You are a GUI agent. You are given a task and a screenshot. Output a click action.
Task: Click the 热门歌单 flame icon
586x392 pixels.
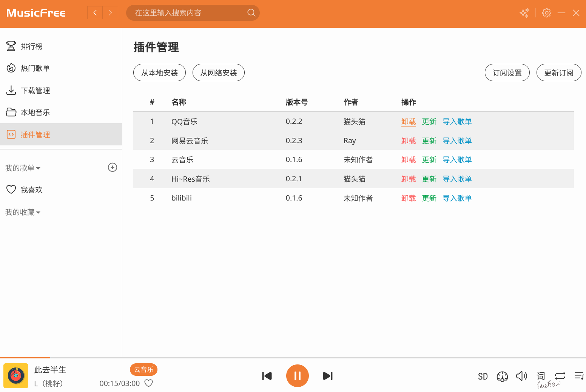[11, 68]
